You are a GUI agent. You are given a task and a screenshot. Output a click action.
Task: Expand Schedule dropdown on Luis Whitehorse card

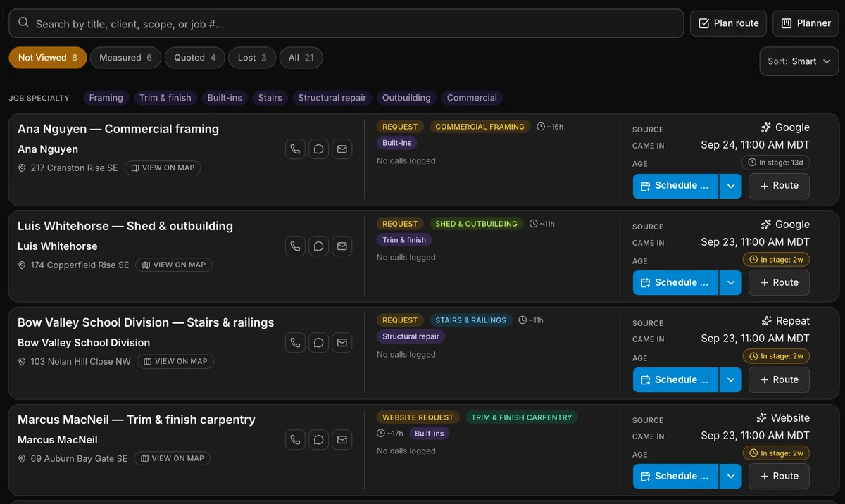[730, 283]
